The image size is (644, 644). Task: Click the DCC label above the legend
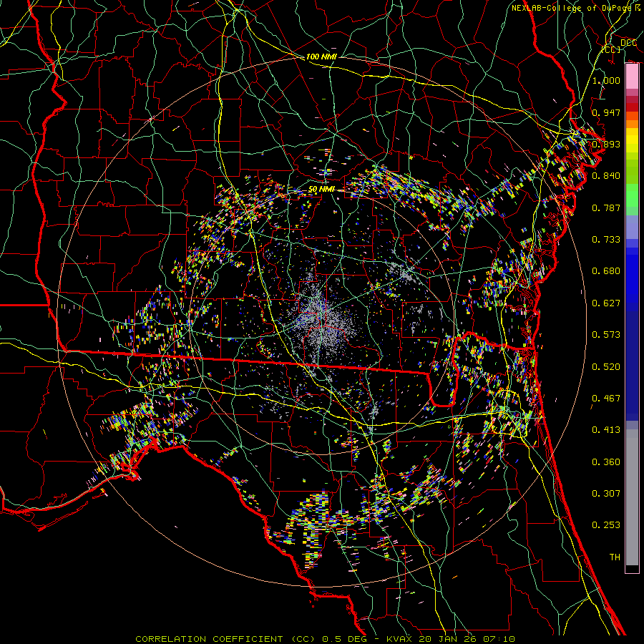(628, 43)
